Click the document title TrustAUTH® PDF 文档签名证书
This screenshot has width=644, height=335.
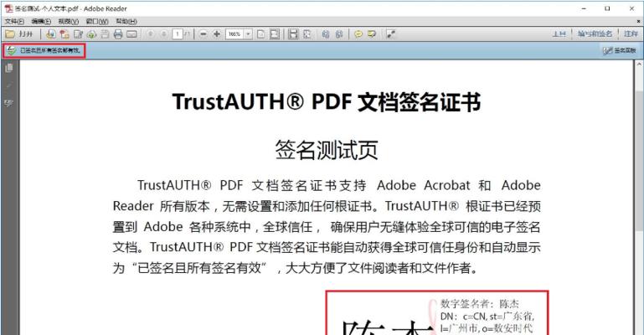327,102
